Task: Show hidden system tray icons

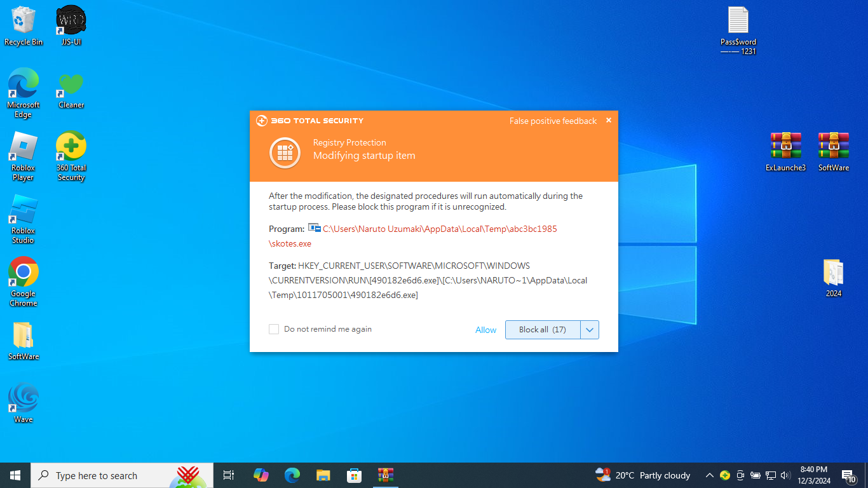Action: pyautogui.click(x=709, y=475)
